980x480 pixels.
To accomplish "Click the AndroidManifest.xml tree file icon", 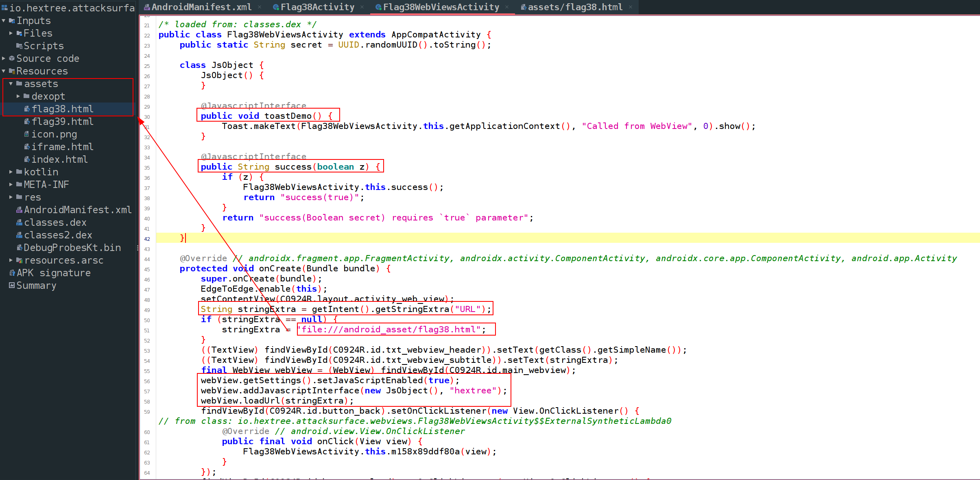I will pyautogui.click(x=19, y=210).
